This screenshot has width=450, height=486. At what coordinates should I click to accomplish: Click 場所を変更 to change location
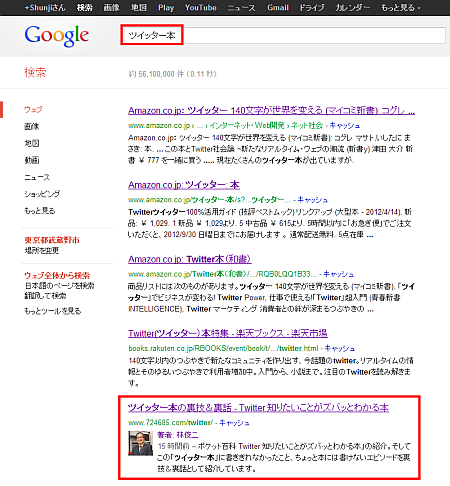tap(42, 250)
